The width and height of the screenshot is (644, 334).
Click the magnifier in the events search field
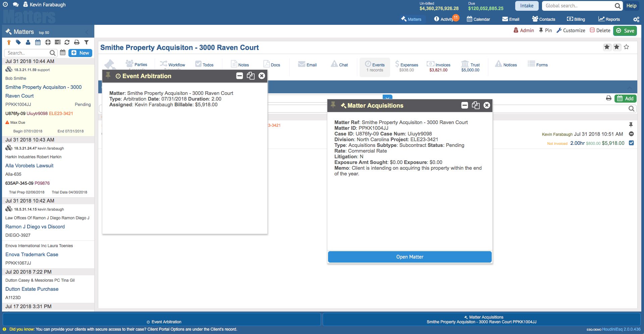[x=631, y=109]
